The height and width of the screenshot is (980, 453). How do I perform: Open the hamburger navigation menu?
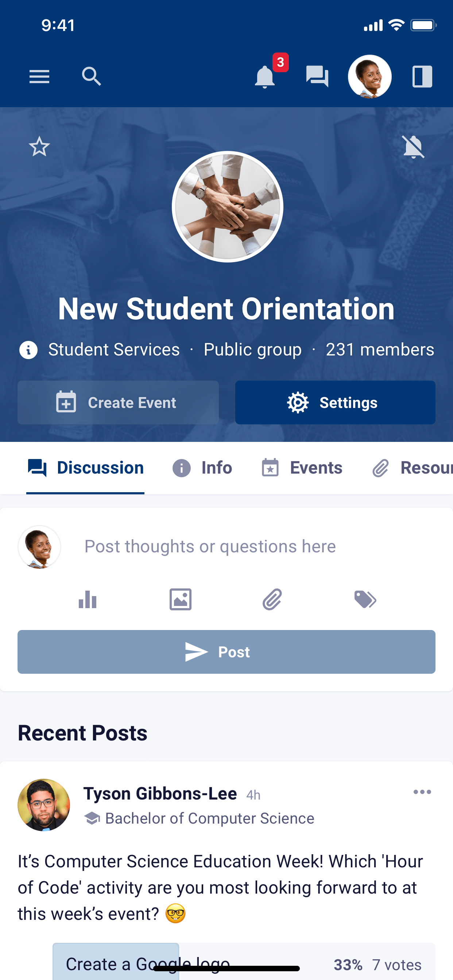pos(39,77)
